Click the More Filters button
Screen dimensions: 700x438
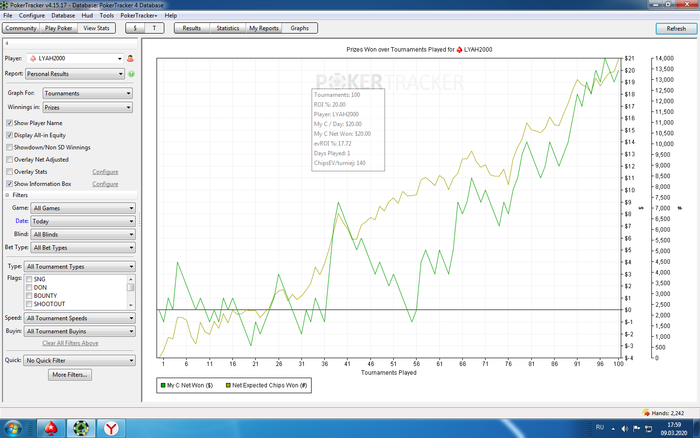point(70,375)
